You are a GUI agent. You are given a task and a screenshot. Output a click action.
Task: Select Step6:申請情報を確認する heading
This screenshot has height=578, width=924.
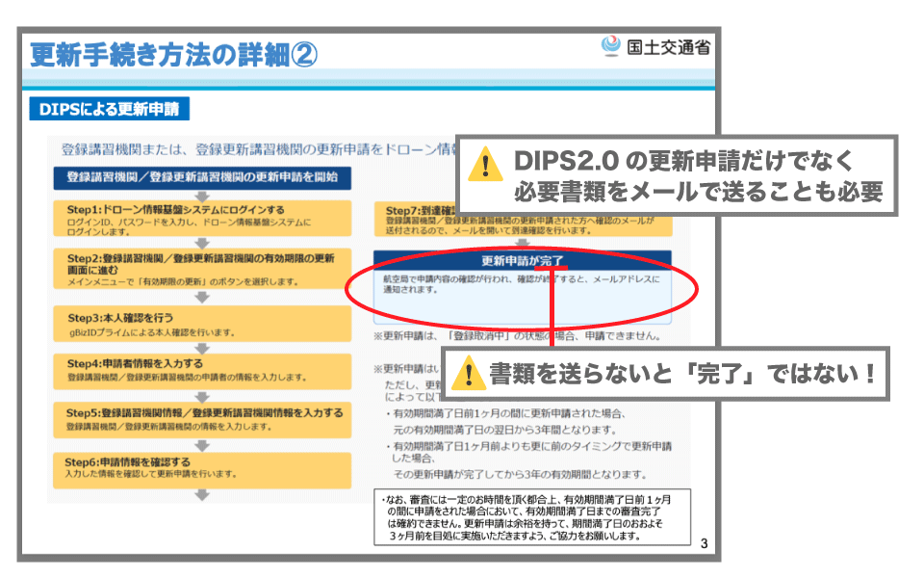tap(127, 461)
